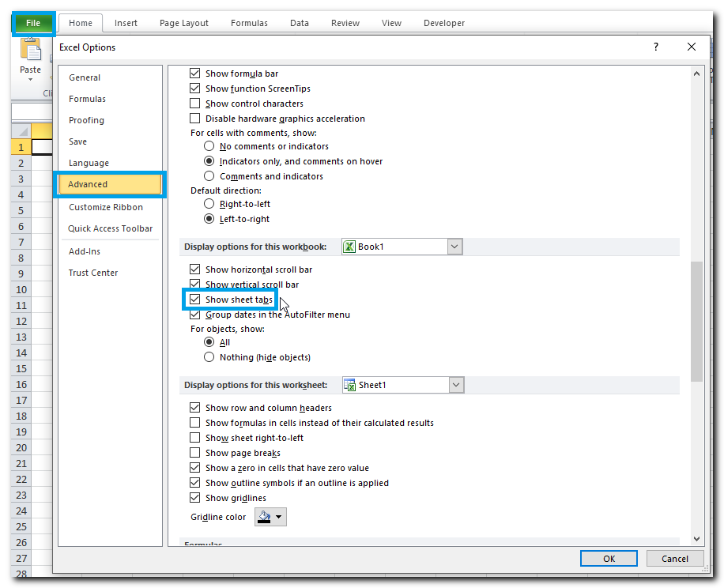Toggle Show gridlines checkbox
Screen dimensions: 724x588
(x=195, y=498)
